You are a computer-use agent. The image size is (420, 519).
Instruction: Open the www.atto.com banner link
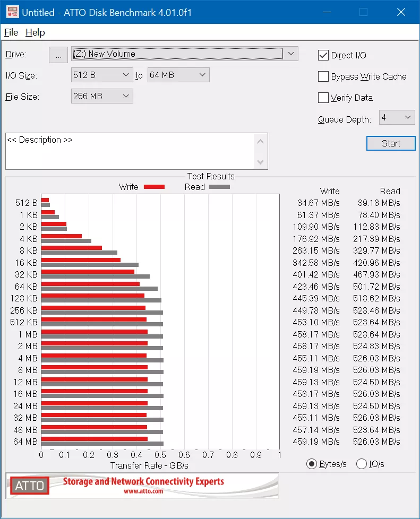(143, 491)
